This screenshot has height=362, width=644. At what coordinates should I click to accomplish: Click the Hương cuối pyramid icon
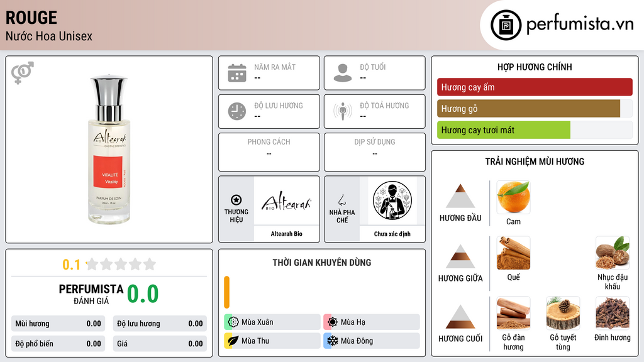(460, 317)
